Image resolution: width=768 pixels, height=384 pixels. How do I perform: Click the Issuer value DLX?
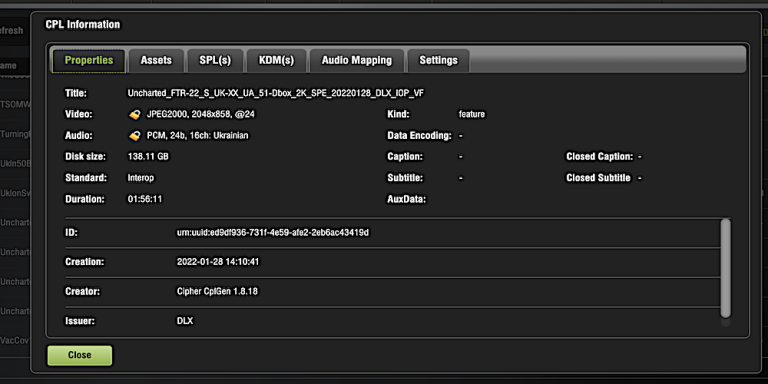pos(185,321)
